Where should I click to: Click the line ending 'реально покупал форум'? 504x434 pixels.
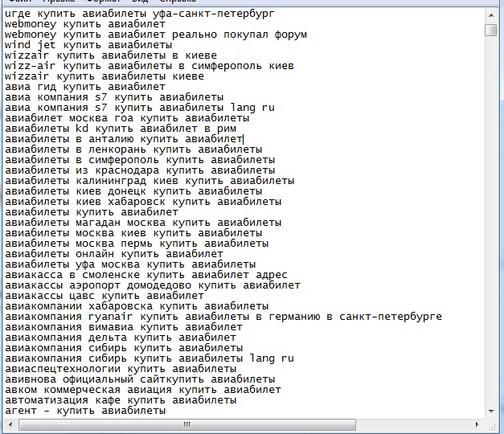click(x=156, y=35)
